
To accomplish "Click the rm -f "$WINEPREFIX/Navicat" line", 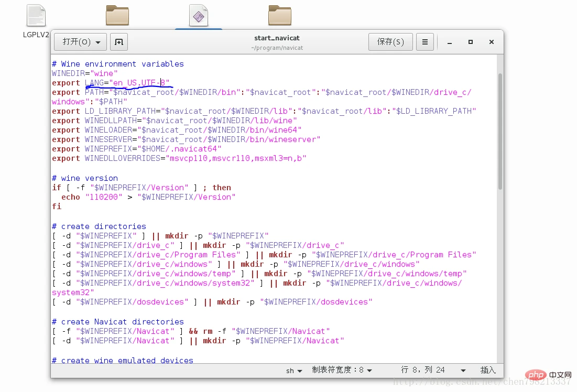I will tap(191, 331).
